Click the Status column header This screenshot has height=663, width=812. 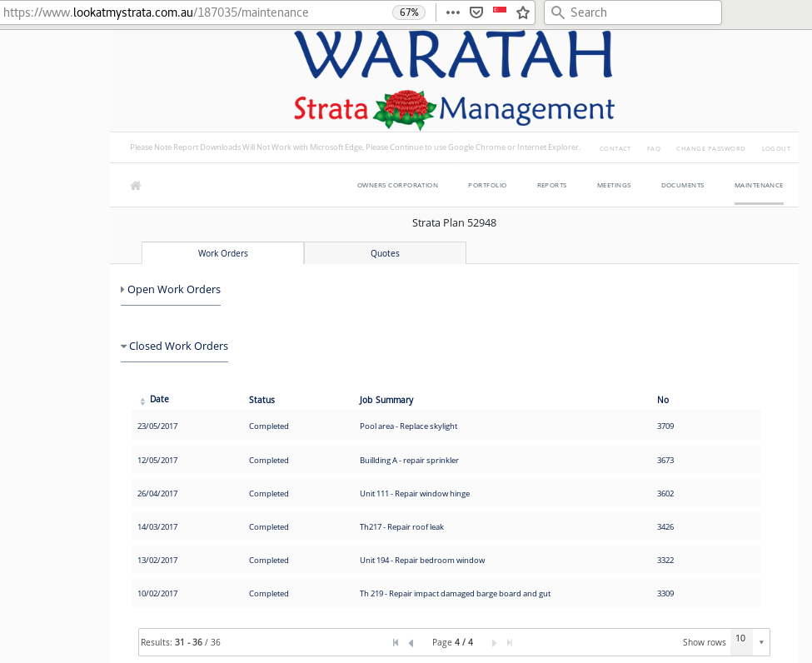pos(262,400)
